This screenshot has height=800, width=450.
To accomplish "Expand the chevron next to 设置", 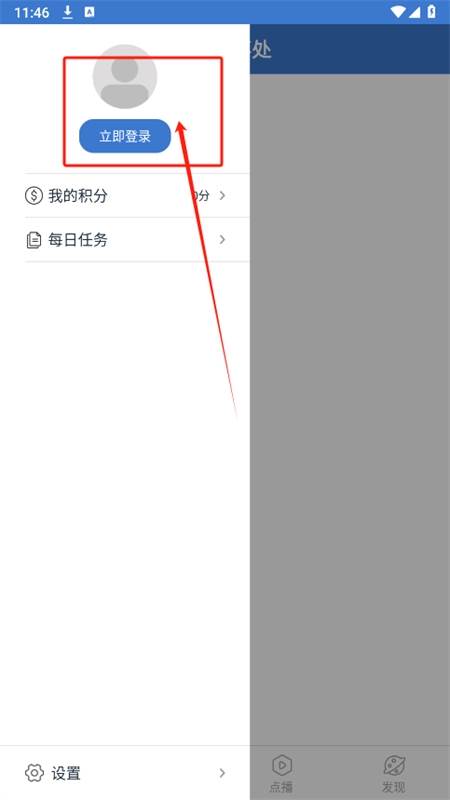I will (x=222, y=773).
